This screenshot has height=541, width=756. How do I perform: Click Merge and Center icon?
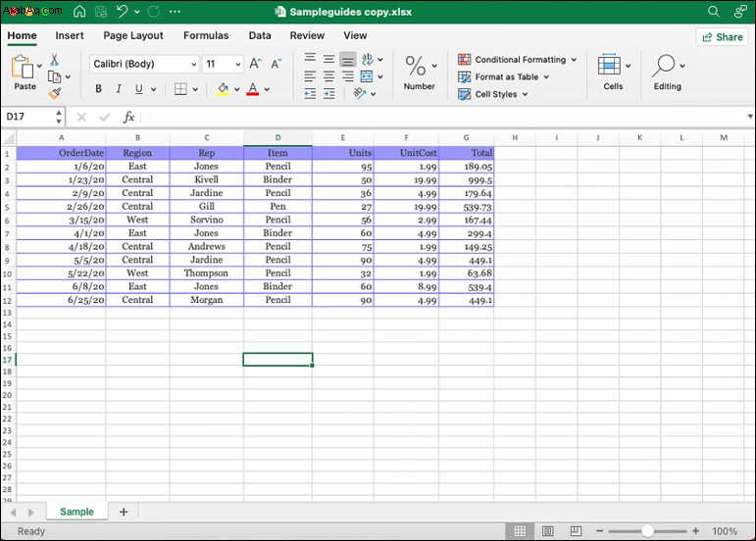367,76
